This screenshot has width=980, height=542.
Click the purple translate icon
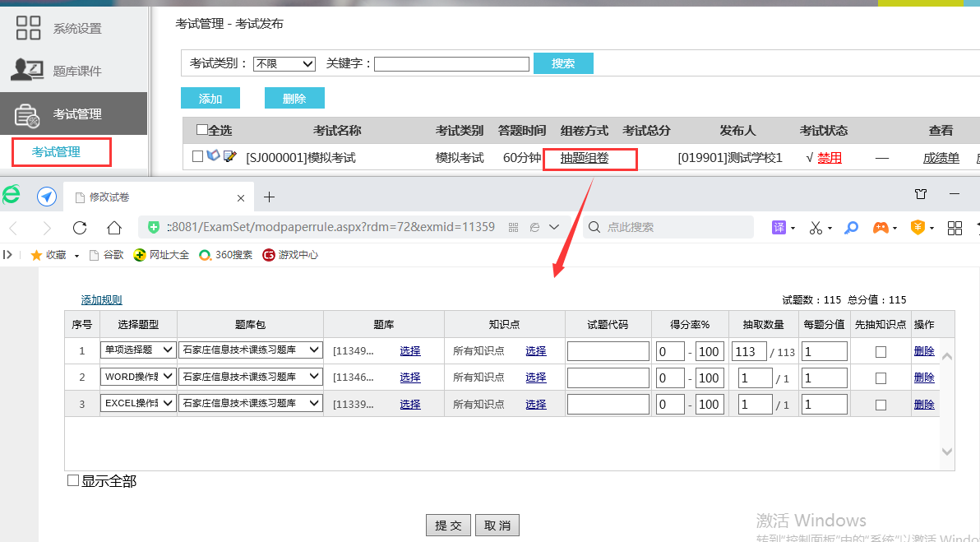[x=779, y=228]
